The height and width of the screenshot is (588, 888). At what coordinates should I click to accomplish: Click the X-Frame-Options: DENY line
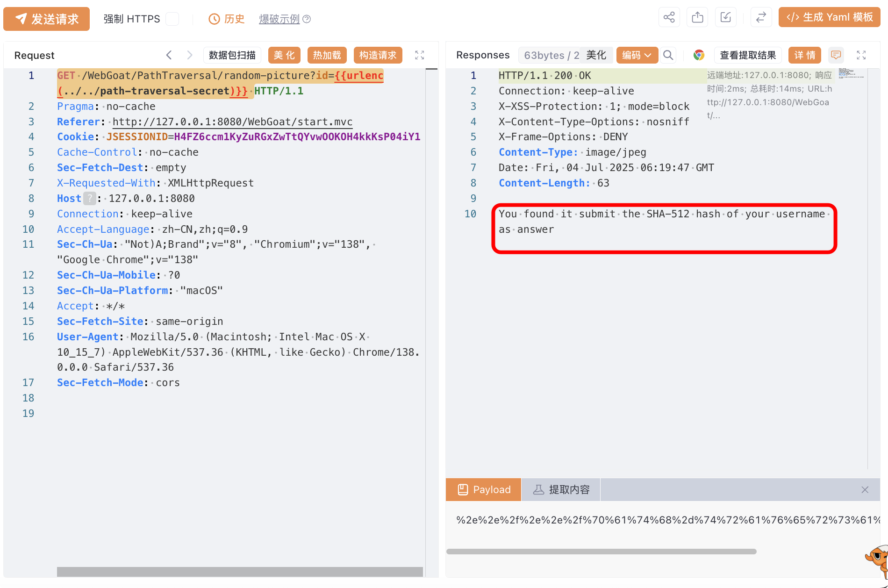coord(563,137)
